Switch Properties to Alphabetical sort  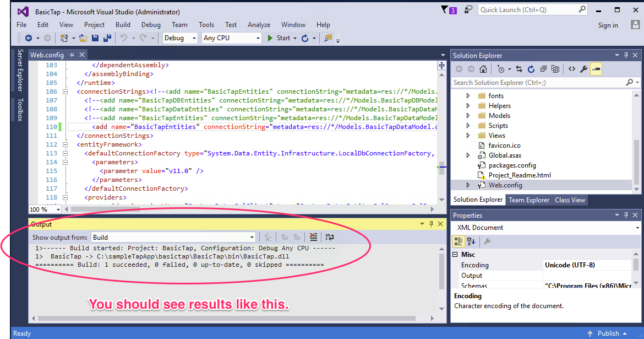(471, 241)
